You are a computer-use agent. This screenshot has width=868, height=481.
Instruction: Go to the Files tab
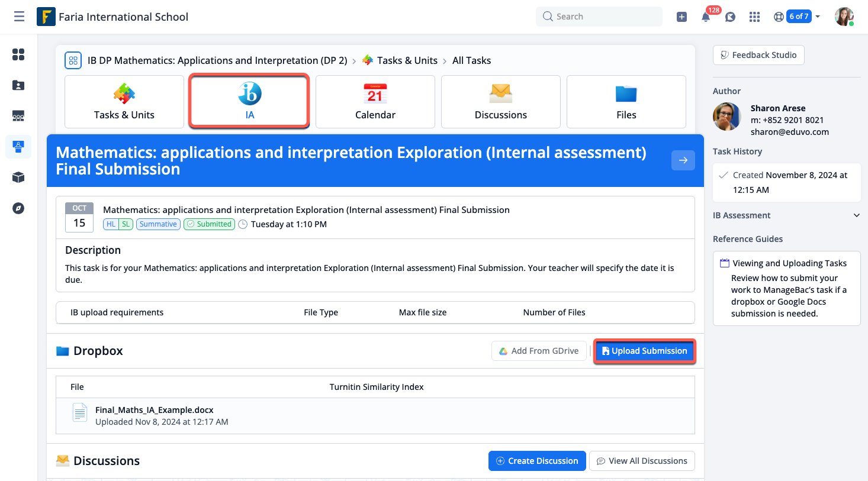(626, 101)
